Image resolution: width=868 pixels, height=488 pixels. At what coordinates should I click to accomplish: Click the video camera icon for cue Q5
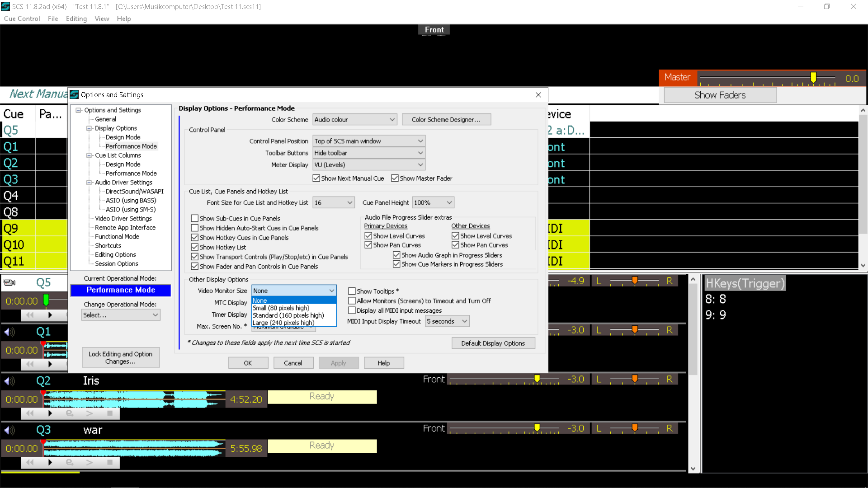(9, 283)
